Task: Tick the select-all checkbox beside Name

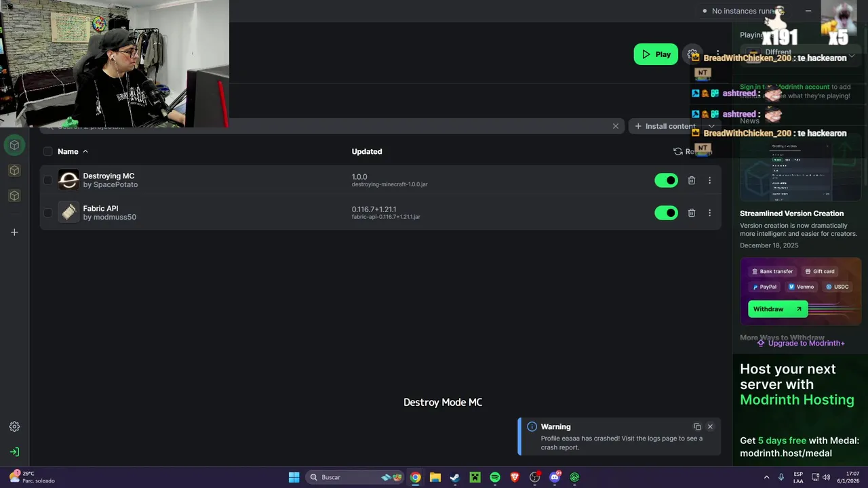Action: (x=47, y=152)
